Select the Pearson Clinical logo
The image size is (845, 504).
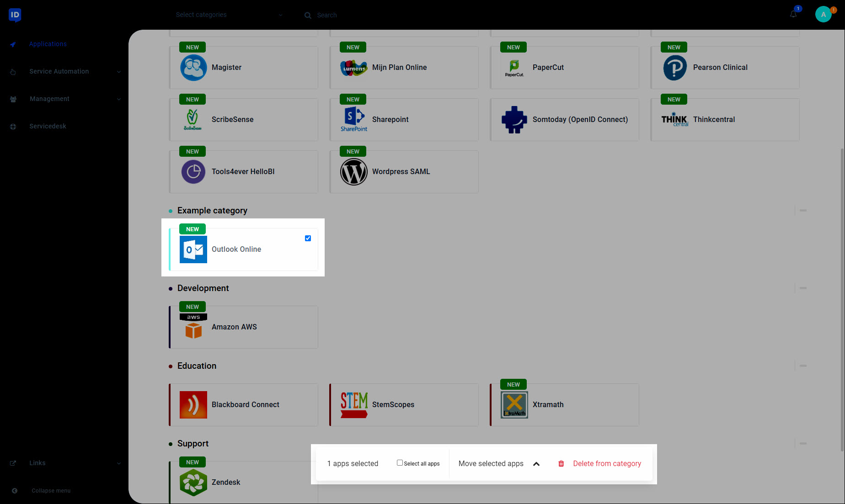[675, 68]
